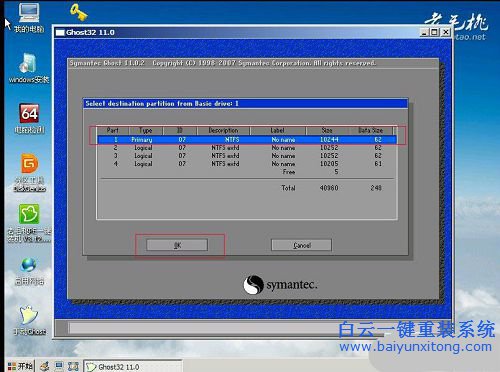Click the Part column header

pos(113,130)
